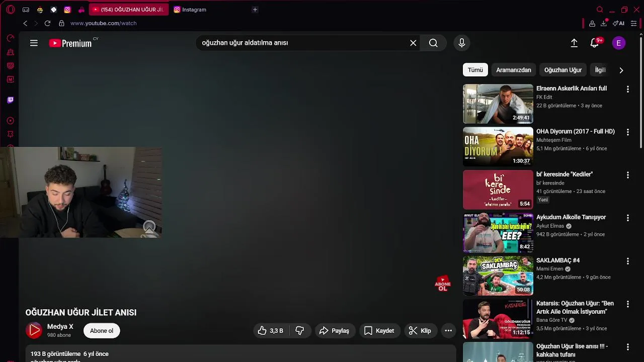This screenshot has height=362, width=644.
Task: Share the video with Paylaş
Action: point(335,331)
